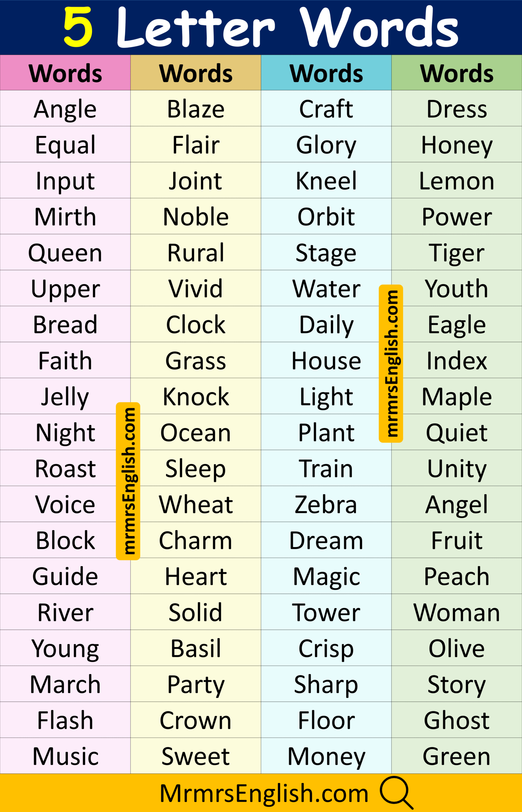Click the magnifying glass search icon
This screenshot has width=522, height=812.
click(x=396, y=792)
